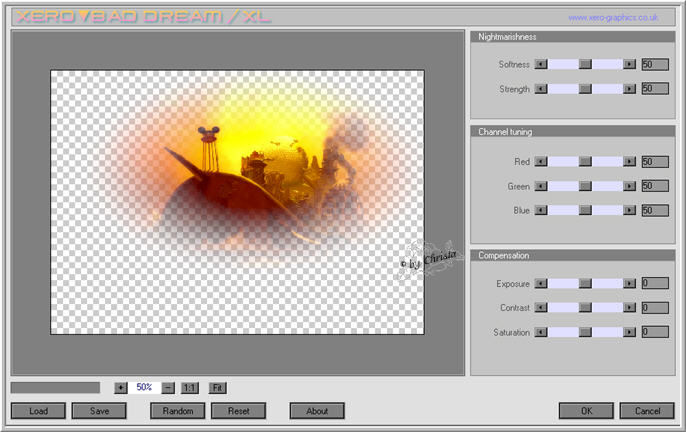
Task: Decrease Exposure with its left arrow
Action: point(541,283)
